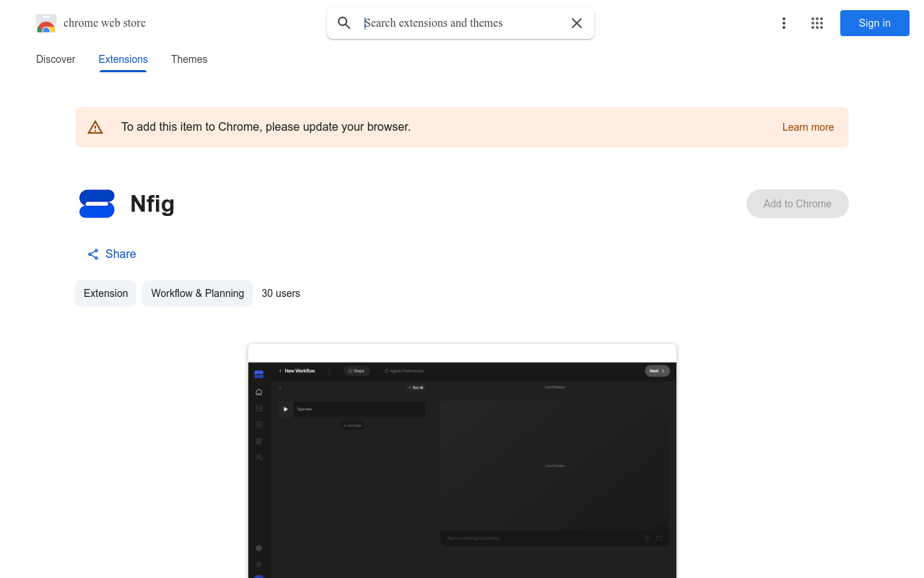Click the Sign in button

tap(875, 23)
